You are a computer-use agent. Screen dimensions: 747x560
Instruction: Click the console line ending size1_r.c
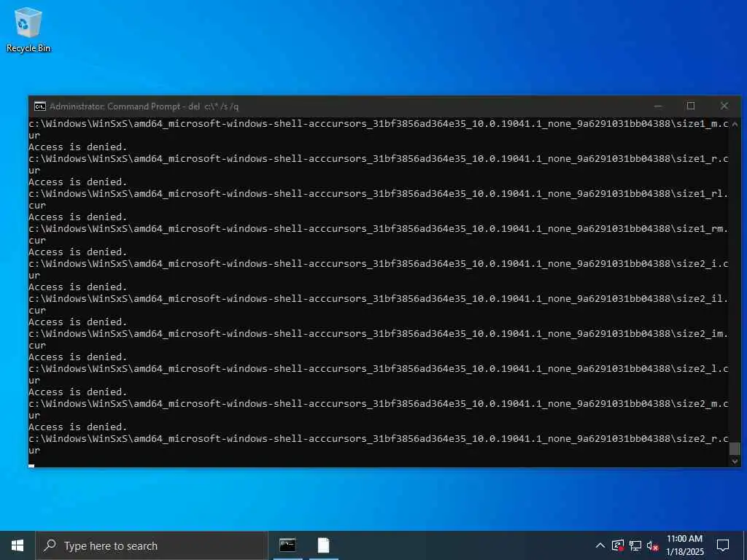[379, 158]
